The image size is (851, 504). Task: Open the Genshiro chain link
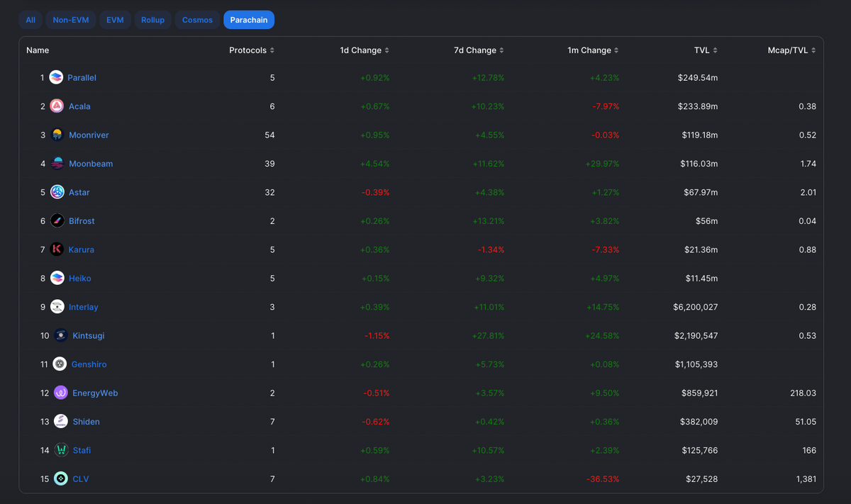coord(89,364)
